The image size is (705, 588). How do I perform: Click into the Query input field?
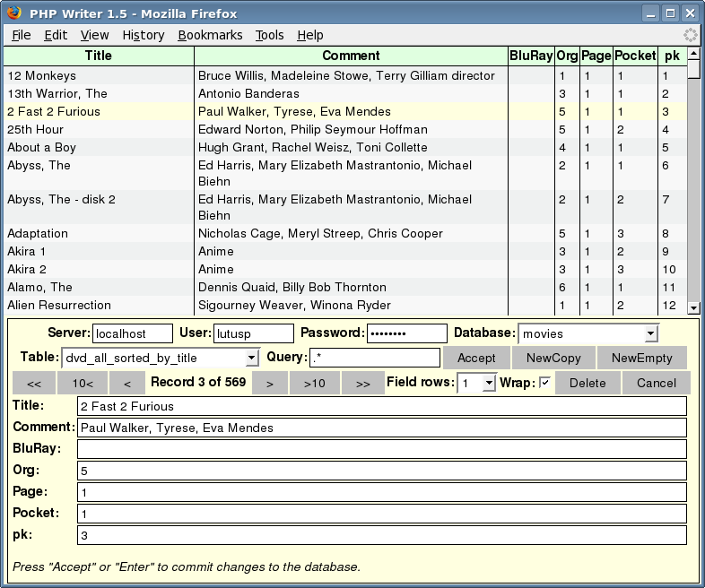pyautogui.click(x=374, y=358)
